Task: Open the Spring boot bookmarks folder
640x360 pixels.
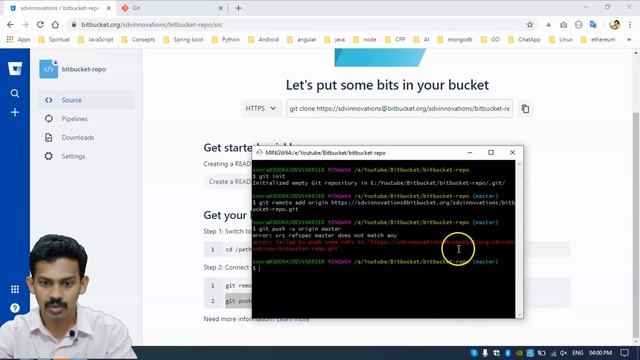Action: (184, 40)
